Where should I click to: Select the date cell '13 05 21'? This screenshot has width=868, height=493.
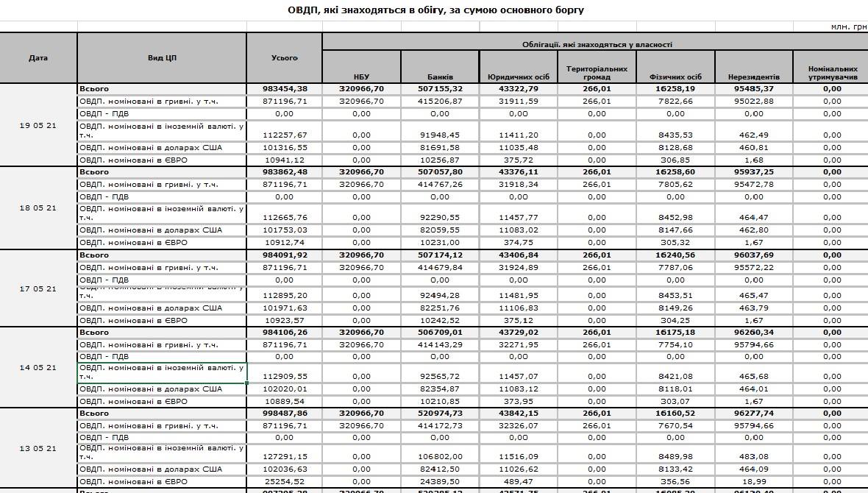click(38, 448)
